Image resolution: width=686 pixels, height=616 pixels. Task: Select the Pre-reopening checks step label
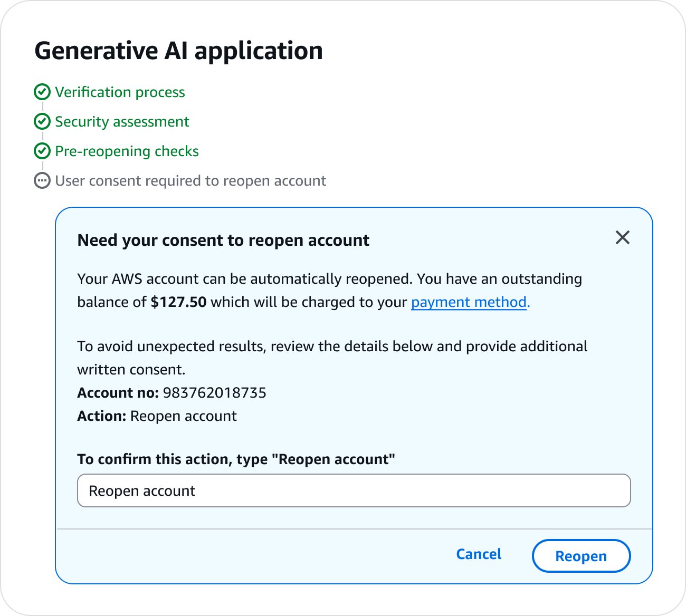click(x=127, y=151)
